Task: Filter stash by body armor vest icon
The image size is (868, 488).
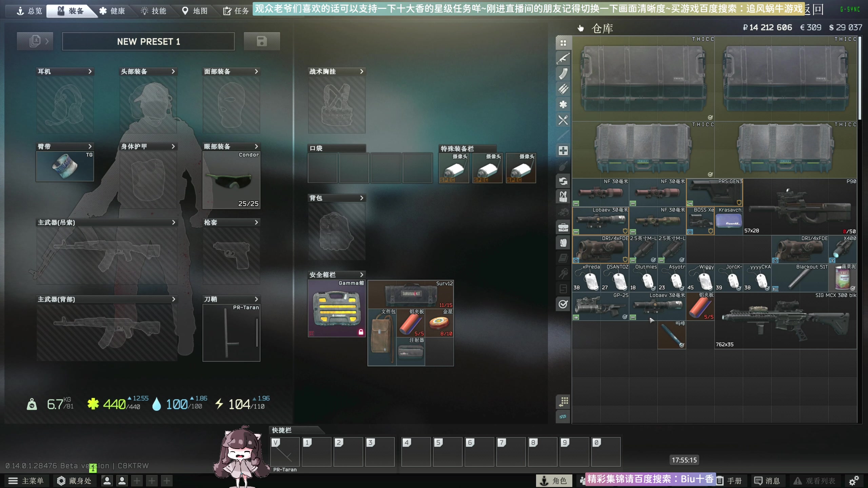Action: click(563, 243)
